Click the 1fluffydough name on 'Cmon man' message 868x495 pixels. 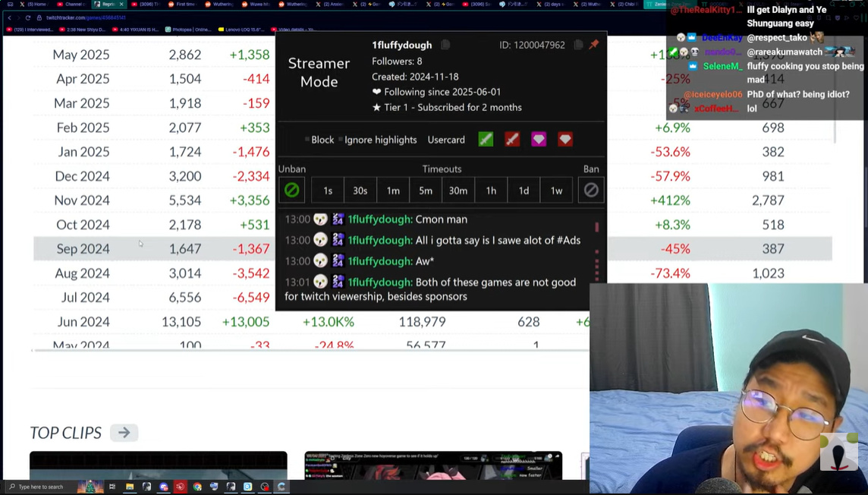(x=379, y=219)
